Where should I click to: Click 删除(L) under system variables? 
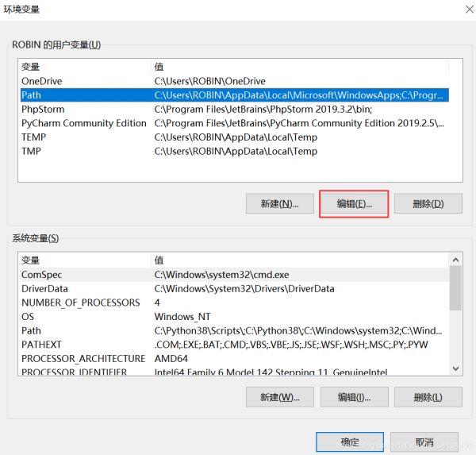point(428,397)
